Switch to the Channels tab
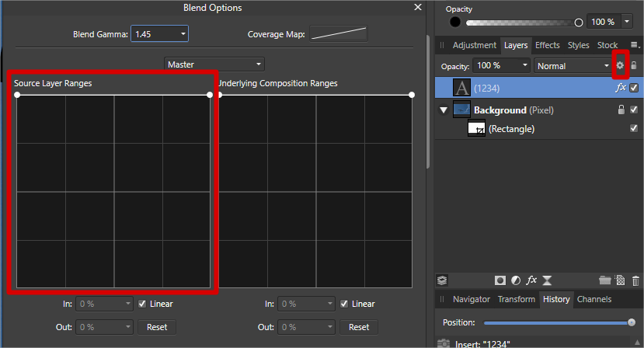 click(594, 299)
